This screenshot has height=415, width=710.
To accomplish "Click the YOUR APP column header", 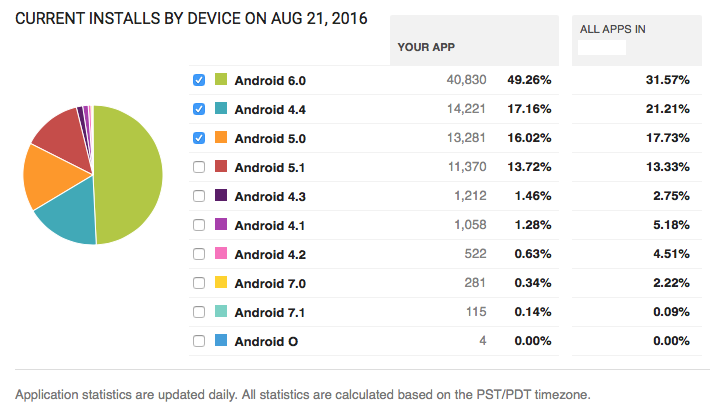I will (x=428, y=46).
